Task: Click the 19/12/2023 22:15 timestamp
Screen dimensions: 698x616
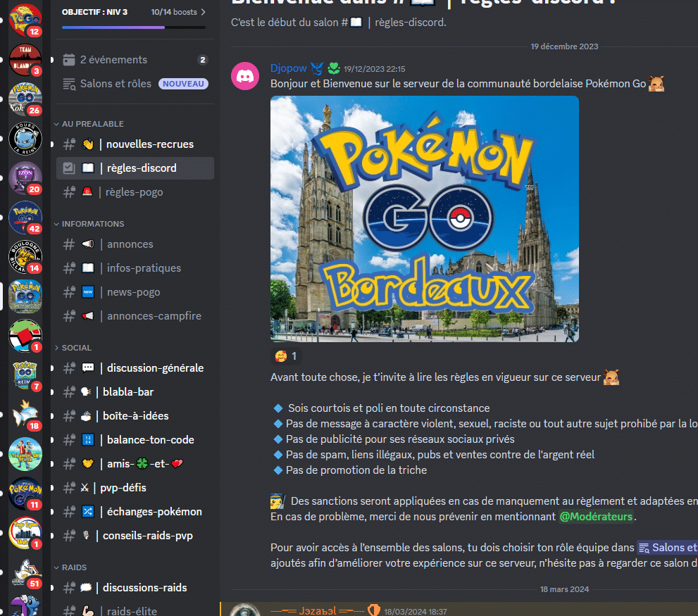Action: 375,69
